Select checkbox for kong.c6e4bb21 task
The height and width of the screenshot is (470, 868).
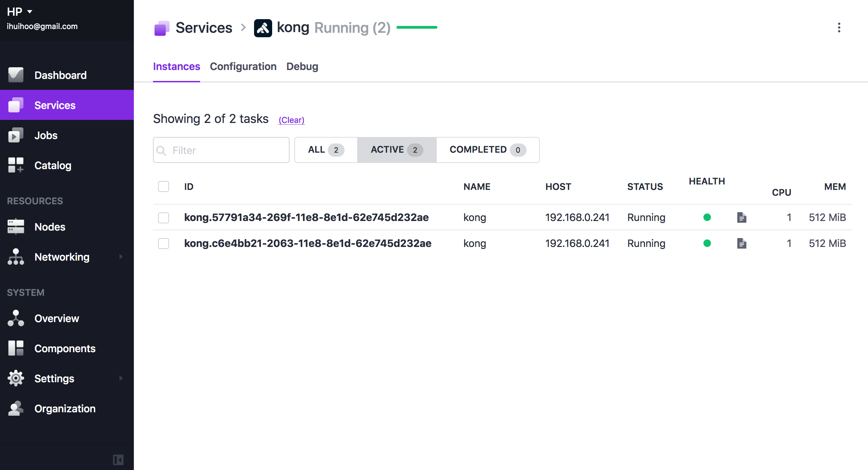[x=164, y=244]
